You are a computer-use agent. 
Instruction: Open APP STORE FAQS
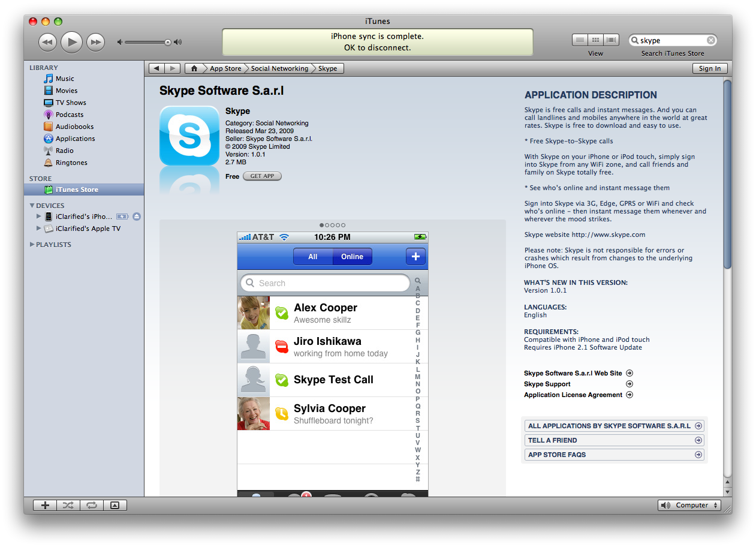[615, 455]
